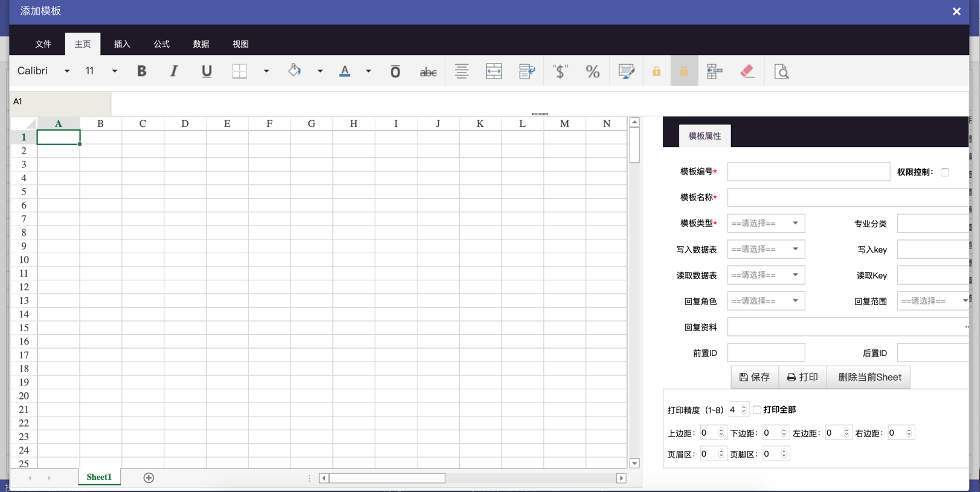Switch to the 插入 tab
The width and height of the screenshot is (980, 492).
pyautogui.click(x=122, y=44)
